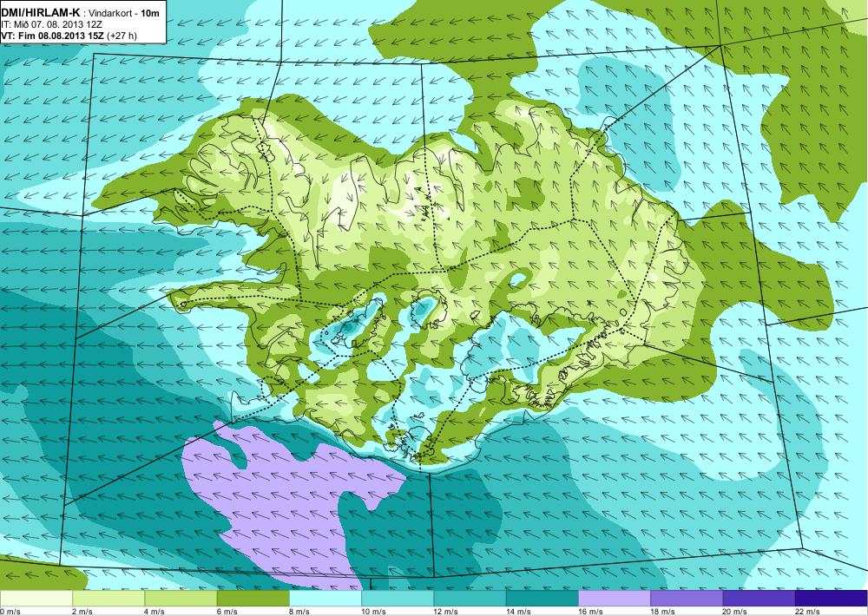Click the palest legend swatch above '0 m/s'
The image size is (868, 616).
point(36,599)
